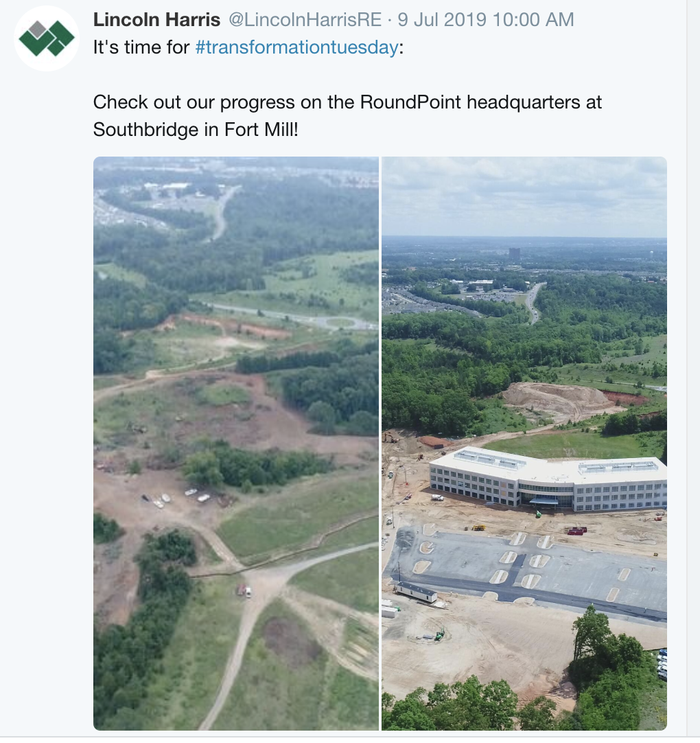This screenshot has height=743, width=700.
Task: Click the "It's time for" tweet text
Action: (x=141, y=48)
